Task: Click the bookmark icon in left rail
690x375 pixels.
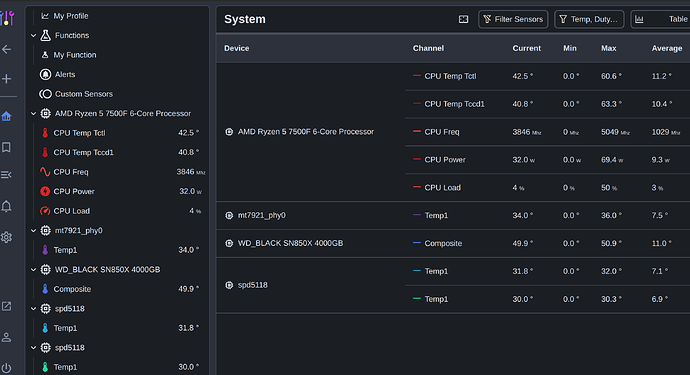Action: point(6,147)
